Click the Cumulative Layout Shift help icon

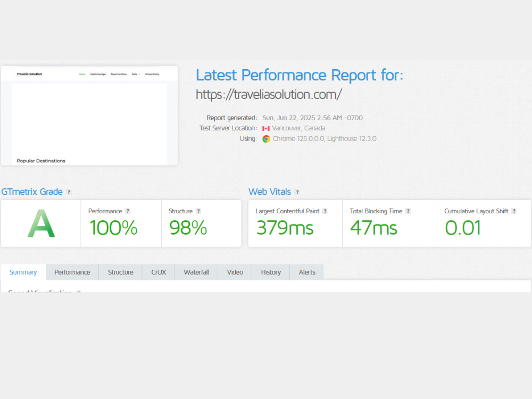coord(514,211)
